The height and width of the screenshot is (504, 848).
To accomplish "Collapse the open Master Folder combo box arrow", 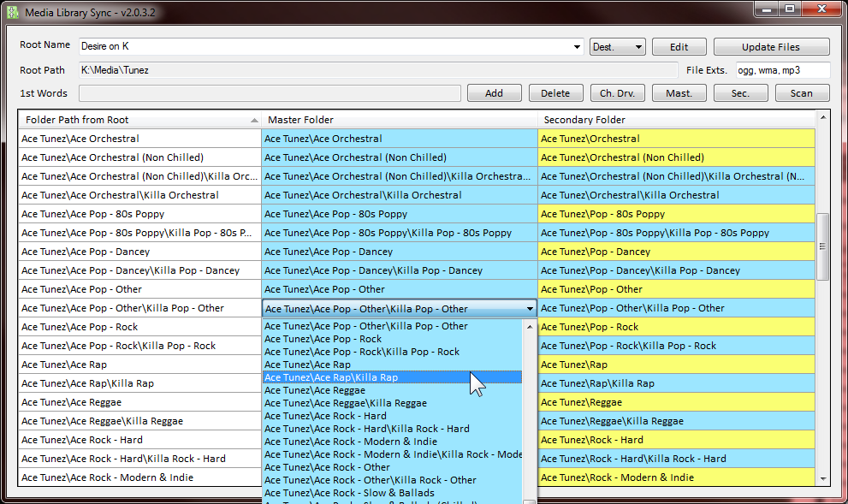I will [530, 309].
